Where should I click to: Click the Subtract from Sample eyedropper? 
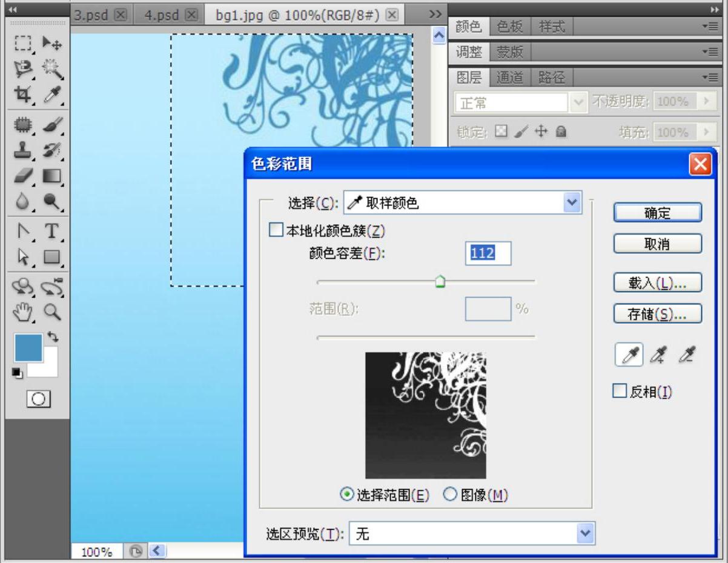[x=687, y=356]
